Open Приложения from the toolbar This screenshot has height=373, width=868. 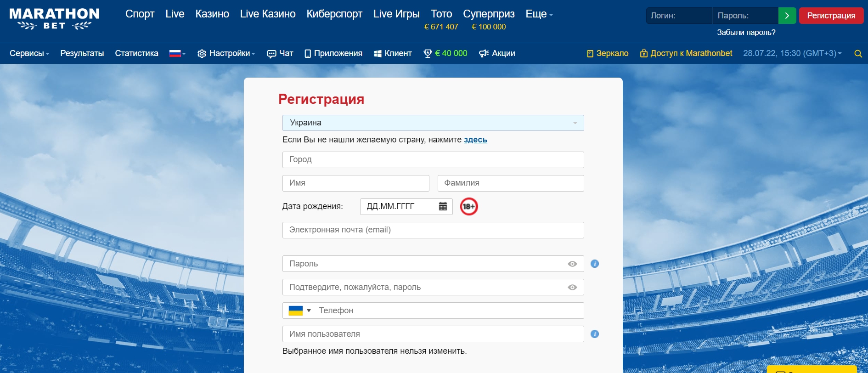333,53
